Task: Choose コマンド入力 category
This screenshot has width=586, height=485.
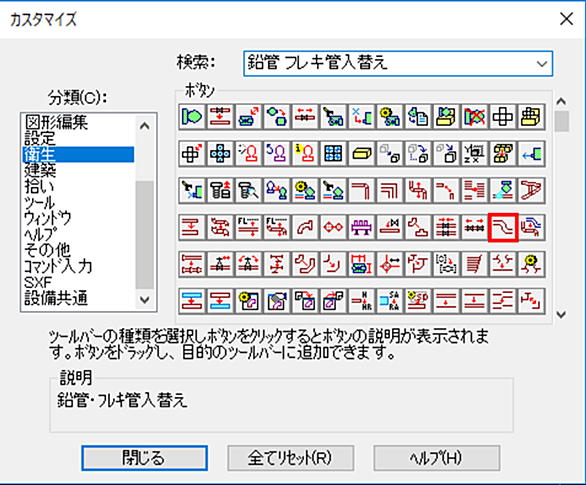Action: coord(58,266)
